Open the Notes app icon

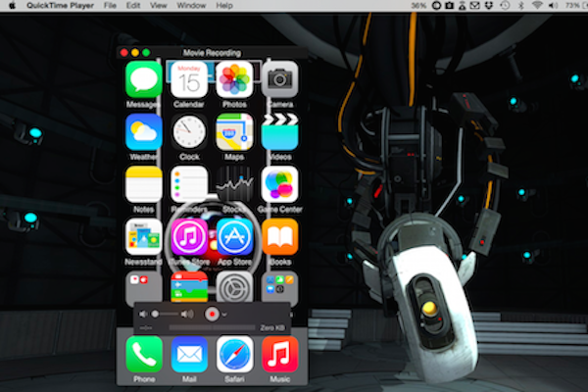click(144, 184)
